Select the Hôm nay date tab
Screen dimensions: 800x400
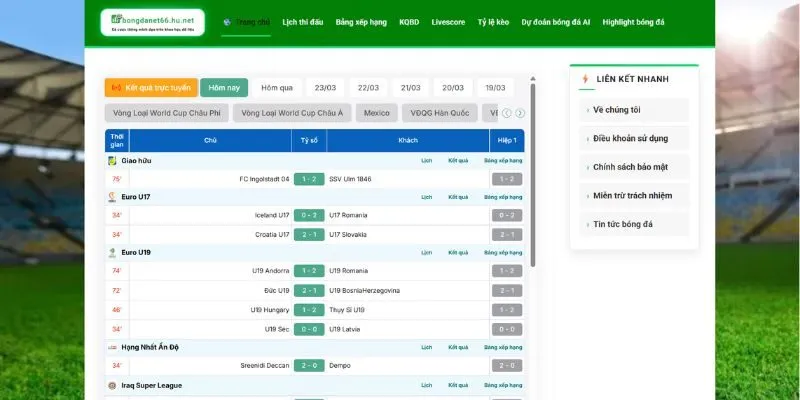point(224,88)
